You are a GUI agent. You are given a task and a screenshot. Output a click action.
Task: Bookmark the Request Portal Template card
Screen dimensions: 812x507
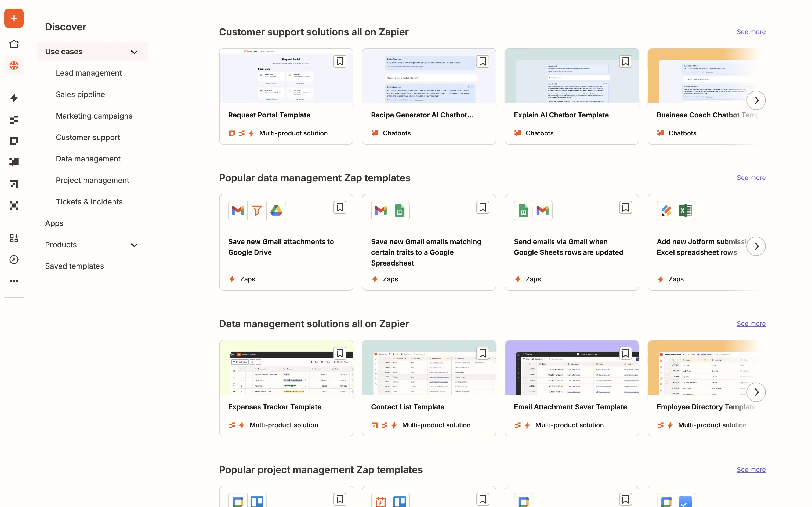tap(340, 62)
